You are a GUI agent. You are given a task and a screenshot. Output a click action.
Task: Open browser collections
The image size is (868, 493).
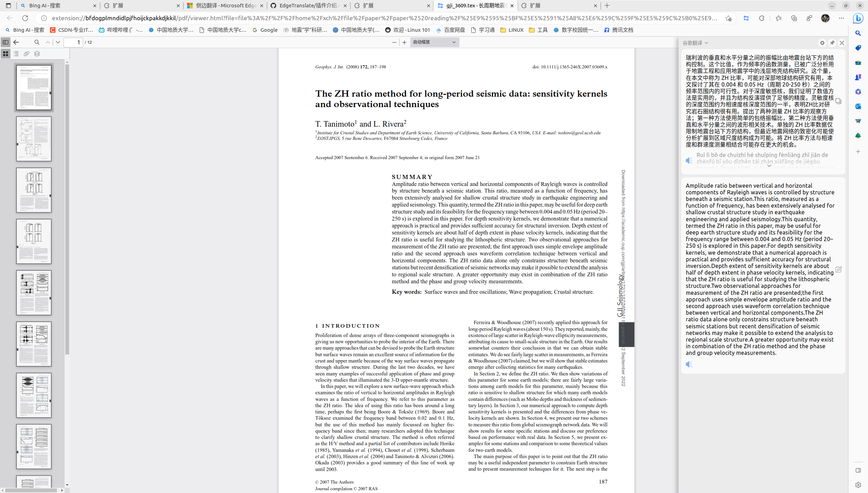pos(794,18)
